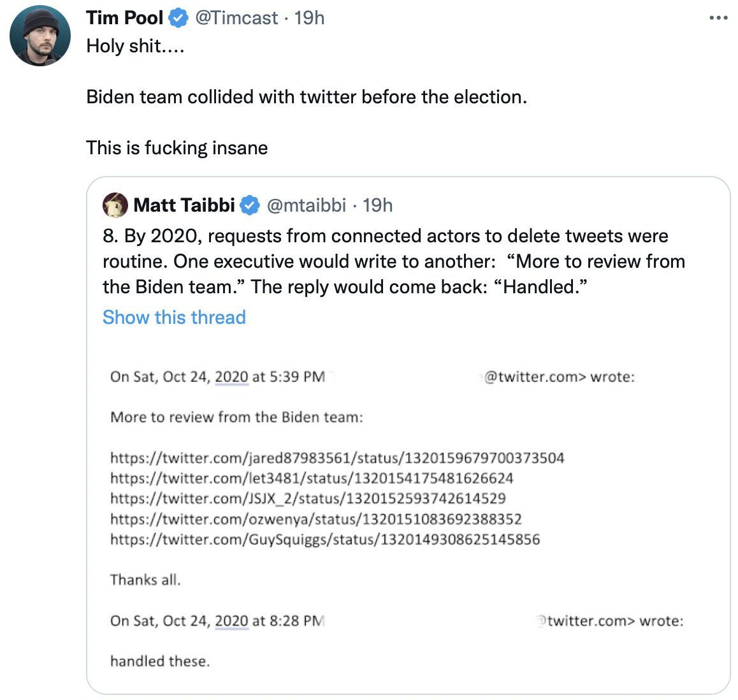The height and width of the screenshot is (700, 738).
Task: Open the @Timcast handle link
Action: tap(236, 18)
